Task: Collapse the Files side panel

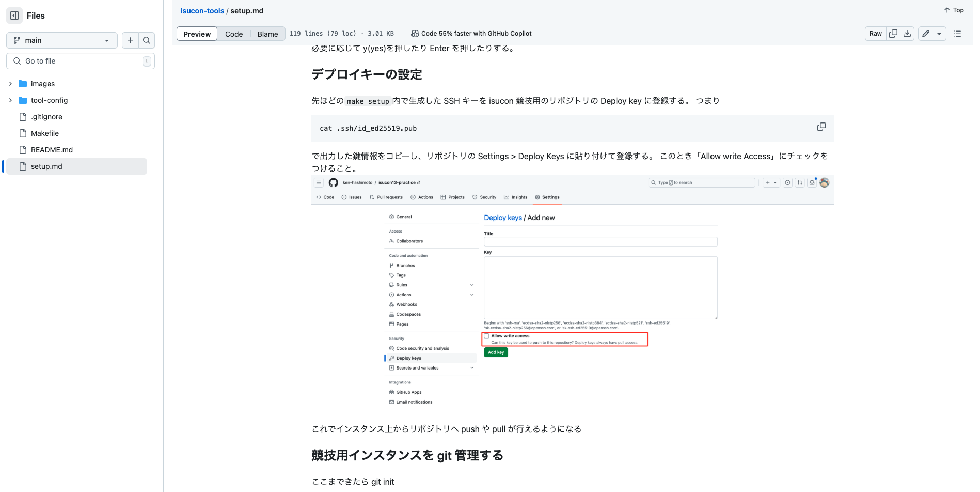Action: click(x=13, y=15)
